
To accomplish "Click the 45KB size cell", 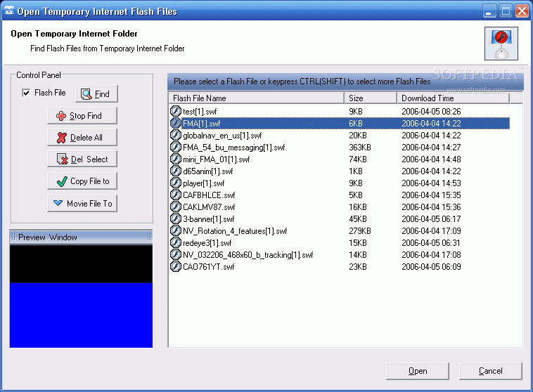I will [358, 218].
